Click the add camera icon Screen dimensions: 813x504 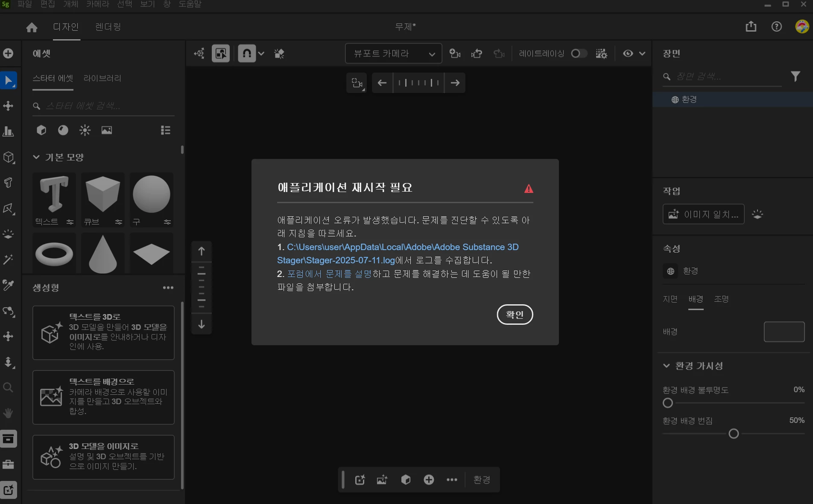(455, 53)
